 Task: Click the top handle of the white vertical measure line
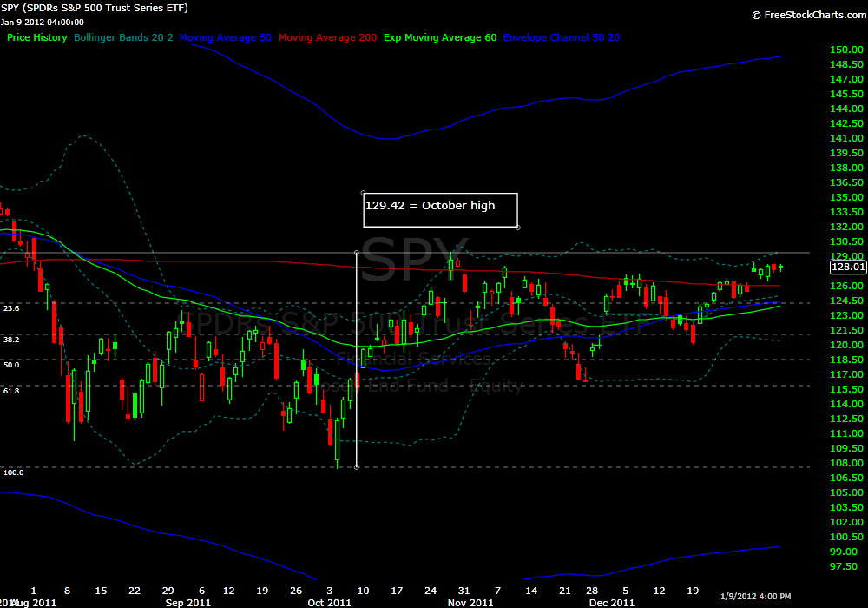click(x=357, y=253)
